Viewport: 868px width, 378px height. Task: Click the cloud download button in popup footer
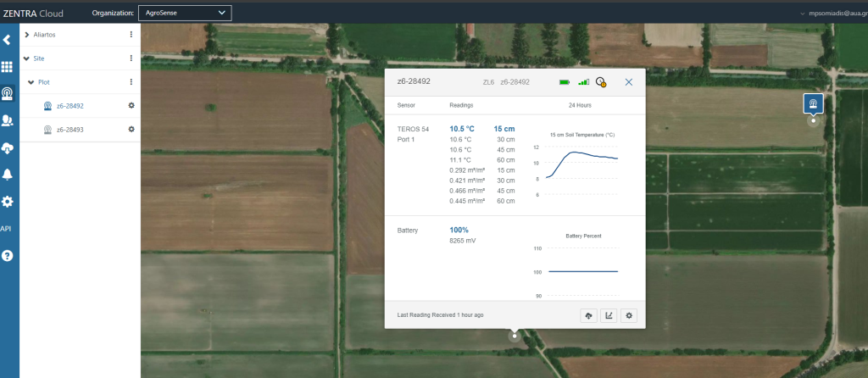pos(587,315)
